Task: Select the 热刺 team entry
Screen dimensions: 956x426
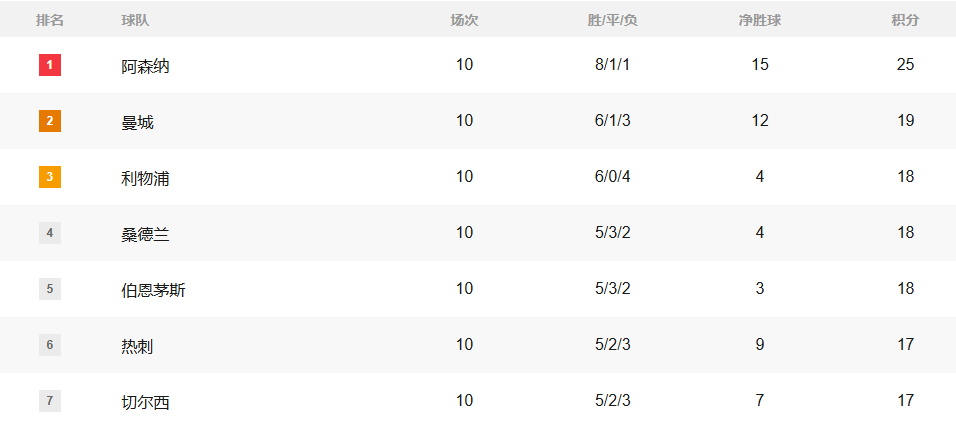Action: click(x=137, y=346)
